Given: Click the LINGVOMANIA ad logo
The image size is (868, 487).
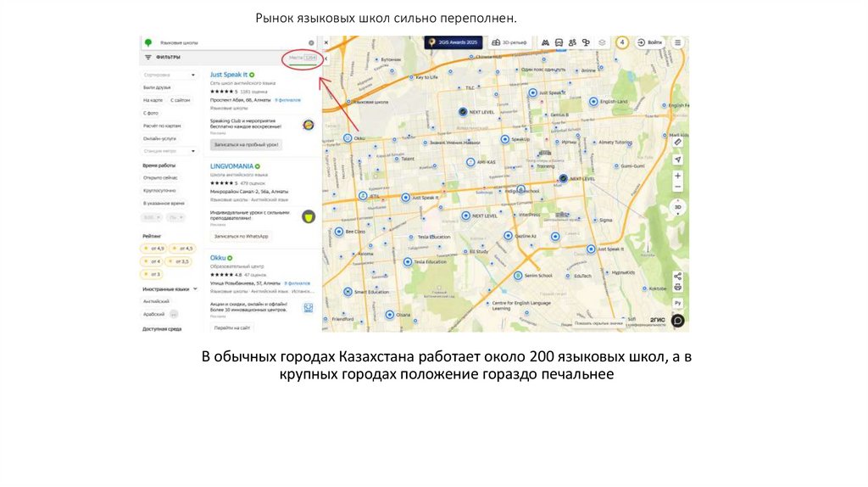Looking at the screenshot, I should point(309,216).
